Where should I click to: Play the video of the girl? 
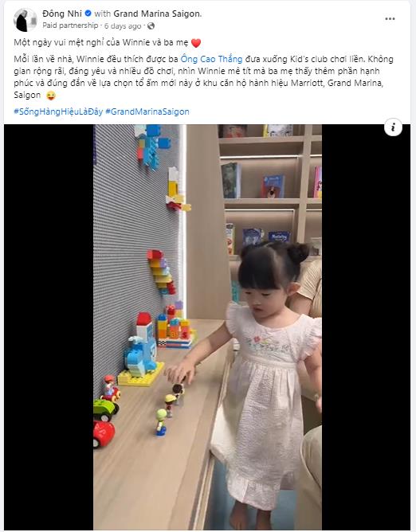(207, 327)
